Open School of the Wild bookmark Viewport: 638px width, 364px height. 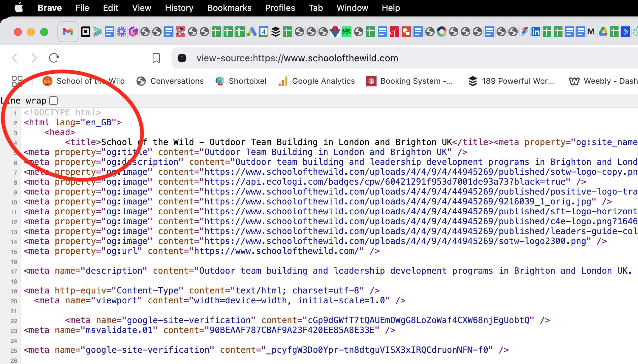click(84, 81)
